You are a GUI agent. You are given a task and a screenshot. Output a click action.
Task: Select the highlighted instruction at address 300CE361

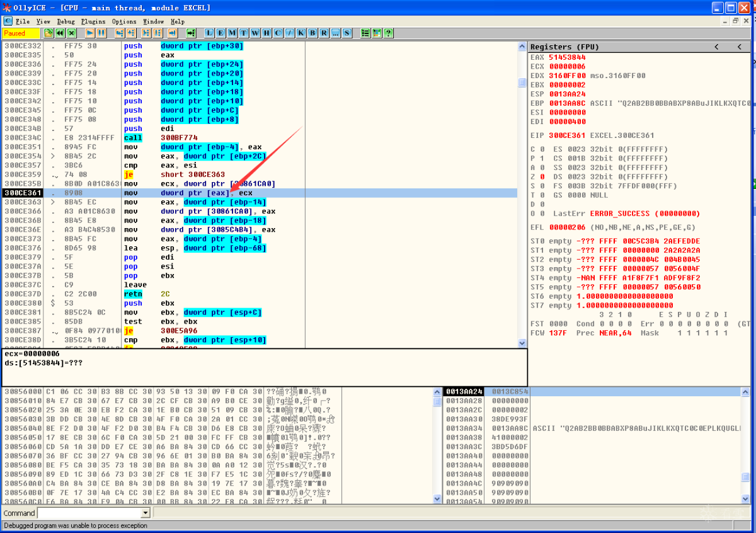(x=259, y=193)
